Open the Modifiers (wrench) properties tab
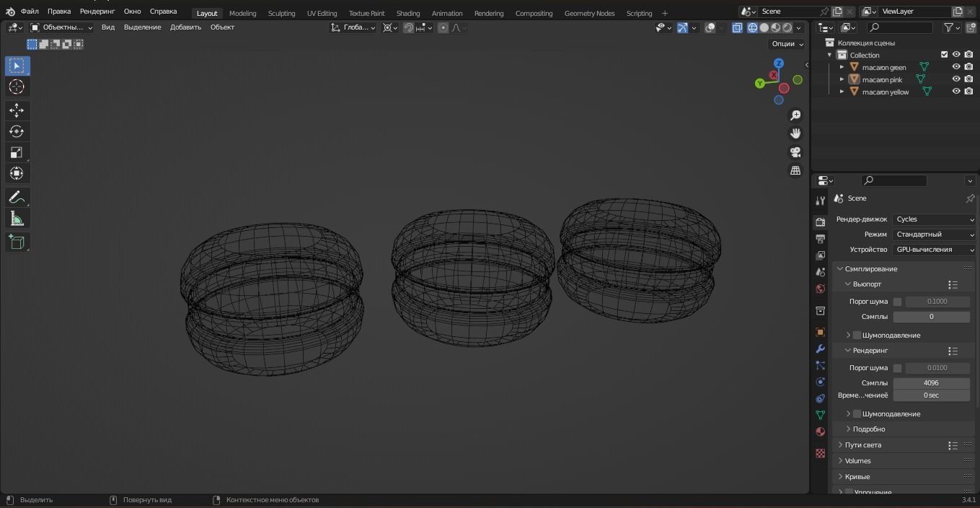 pyautogui.click(x=820, y=349)
